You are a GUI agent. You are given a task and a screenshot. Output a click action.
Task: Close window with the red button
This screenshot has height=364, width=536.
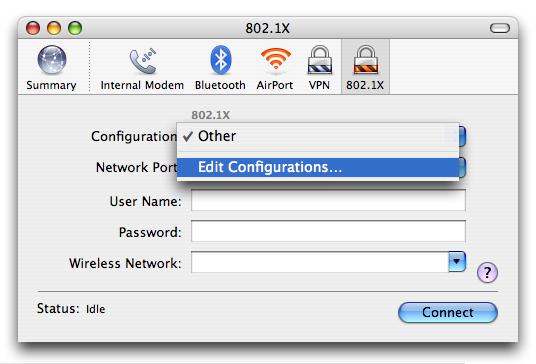pyautogui.click(x=33, y=28)
